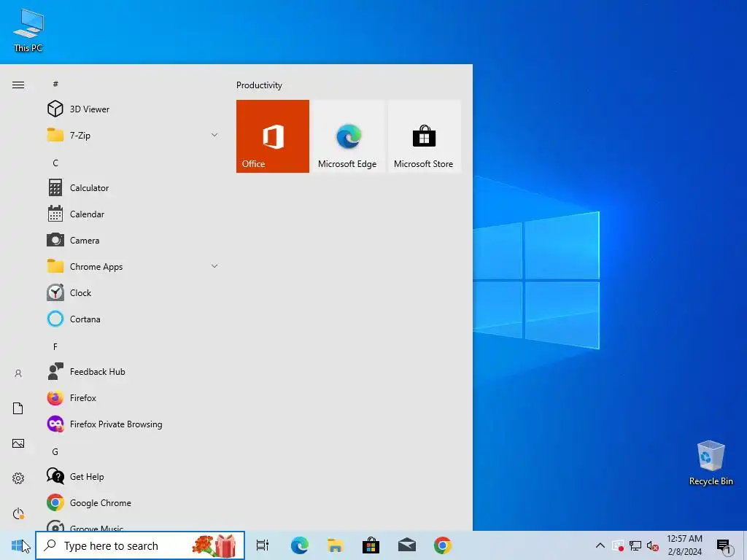Viewport: 747px width, 560px height.
Task: Expand the Chrome Apps folder chevron
Action: 214,266
